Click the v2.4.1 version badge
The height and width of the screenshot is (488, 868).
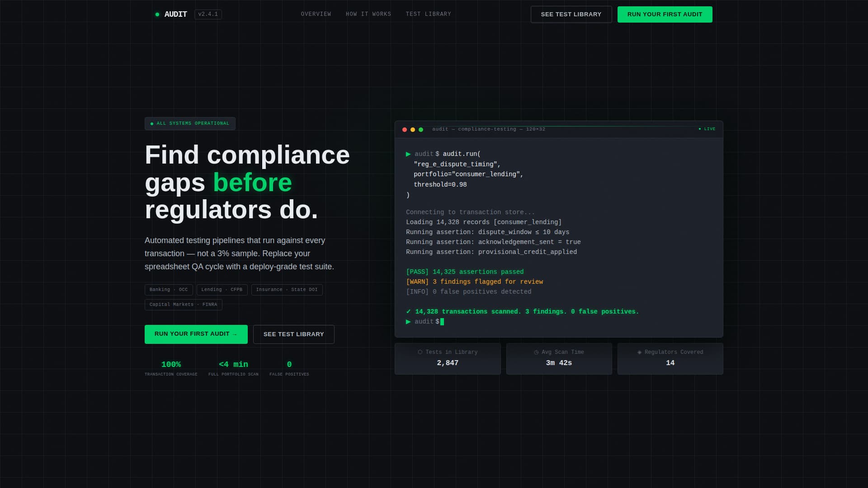(x=208, y=14)
